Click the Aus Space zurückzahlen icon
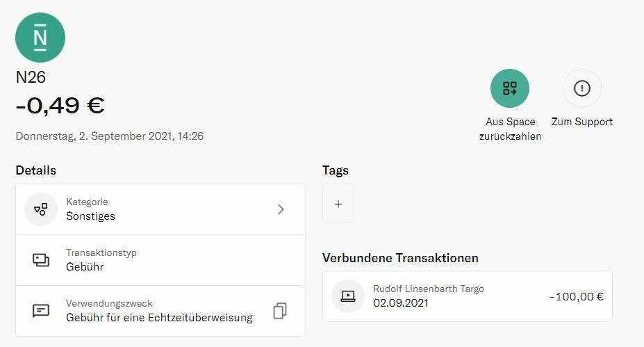The height and width of the screenshot is (347, 644). click(510, 88)
